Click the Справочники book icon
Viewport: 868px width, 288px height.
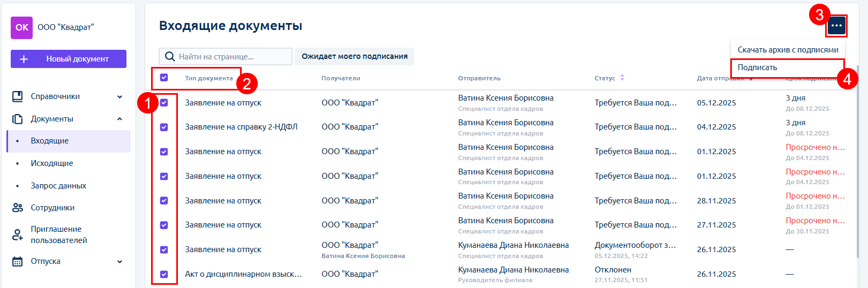[18, 96]
